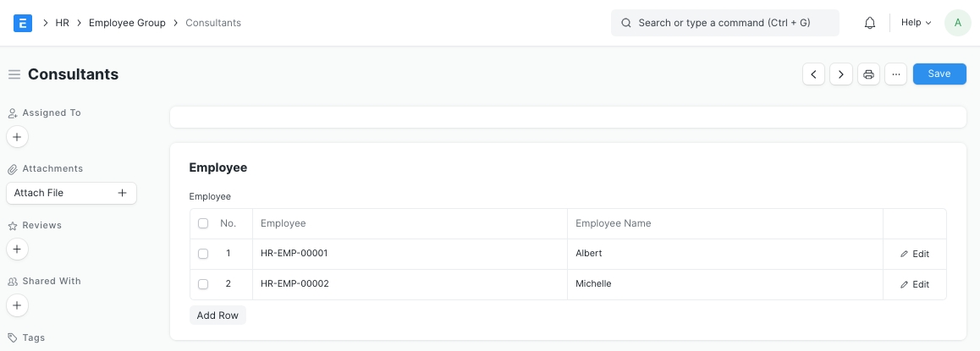Share document using Shared With plus
This screenshot has width=980, height=351.
tap(17, 304)
